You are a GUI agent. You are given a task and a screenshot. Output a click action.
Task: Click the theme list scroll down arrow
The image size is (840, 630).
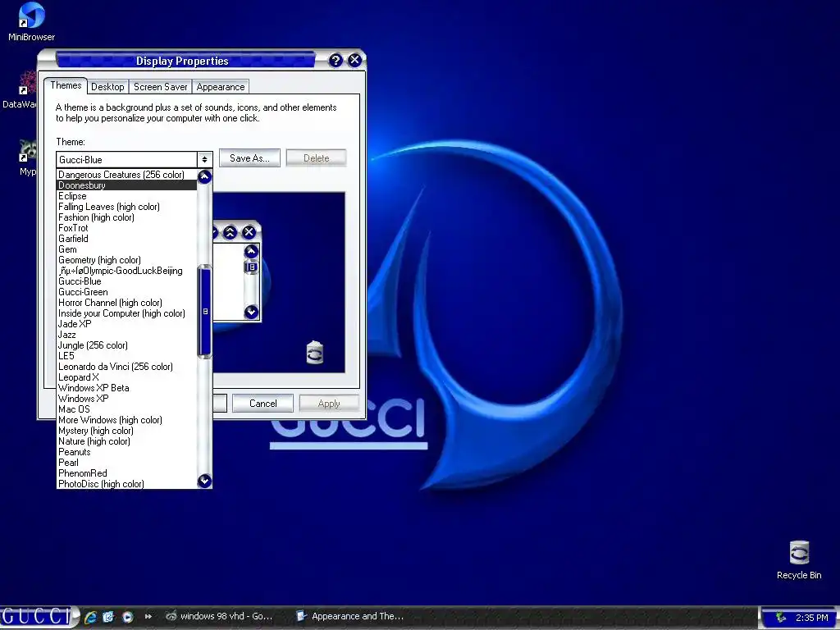[x=204, y=481]
